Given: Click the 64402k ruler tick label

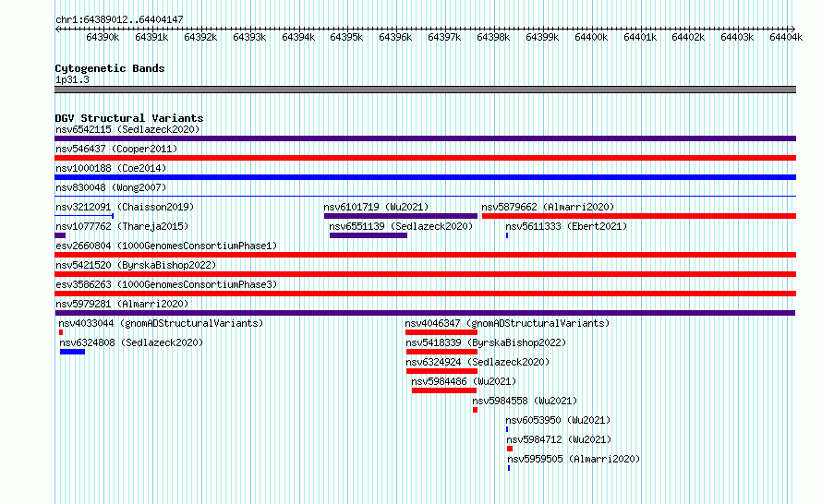Looking at the screenshot, I should (688, 37).
